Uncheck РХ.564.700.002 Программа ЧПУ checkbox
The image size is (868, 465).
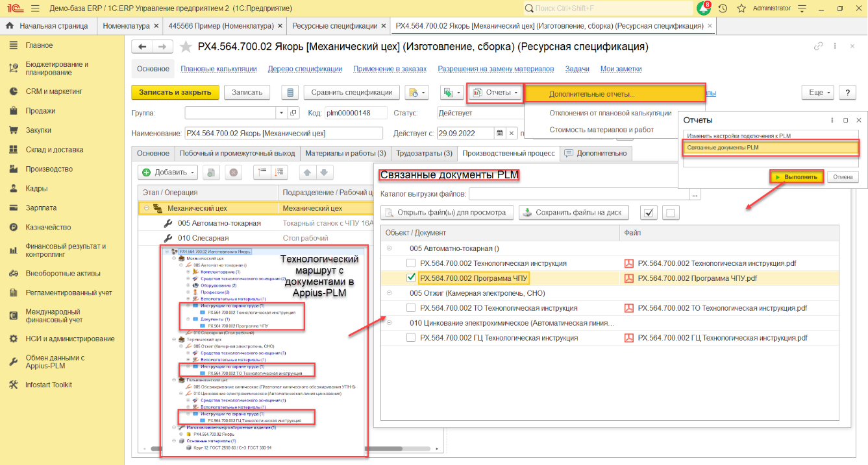click(410, 278)
